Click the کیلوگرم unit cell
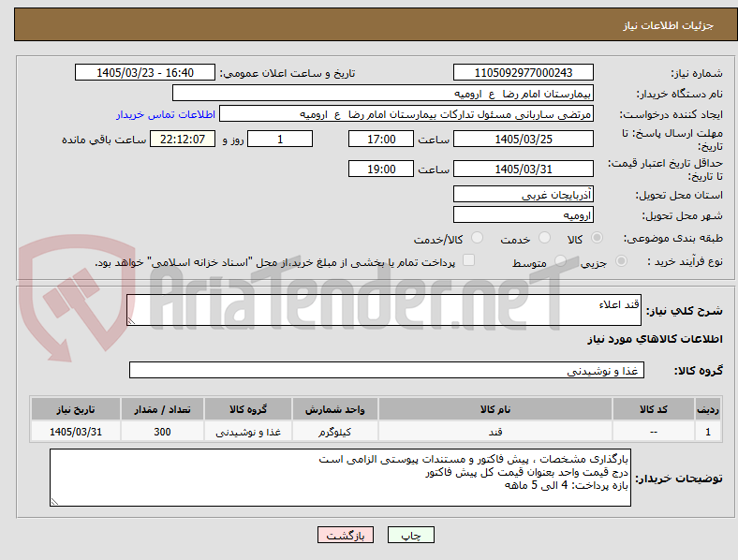Viewport: 738px width, 560px height. click(334, 432)
